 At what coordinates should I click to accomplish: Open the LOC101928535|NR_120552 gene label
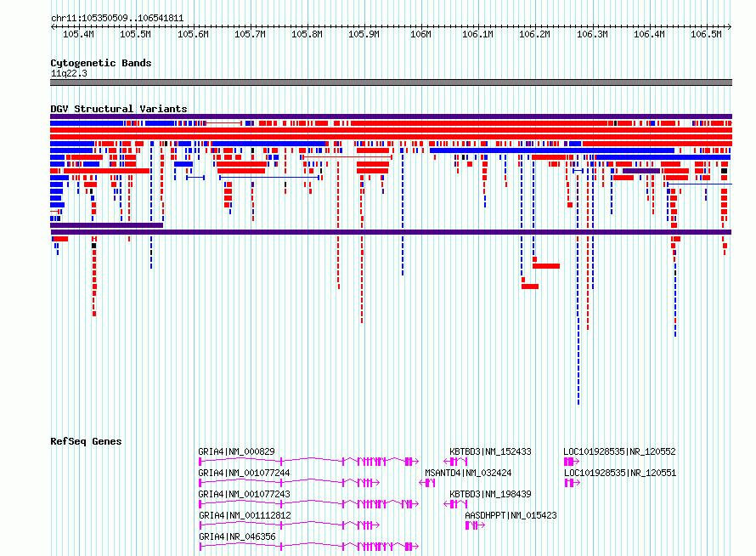pyautogui.click(x=619, y=451)
